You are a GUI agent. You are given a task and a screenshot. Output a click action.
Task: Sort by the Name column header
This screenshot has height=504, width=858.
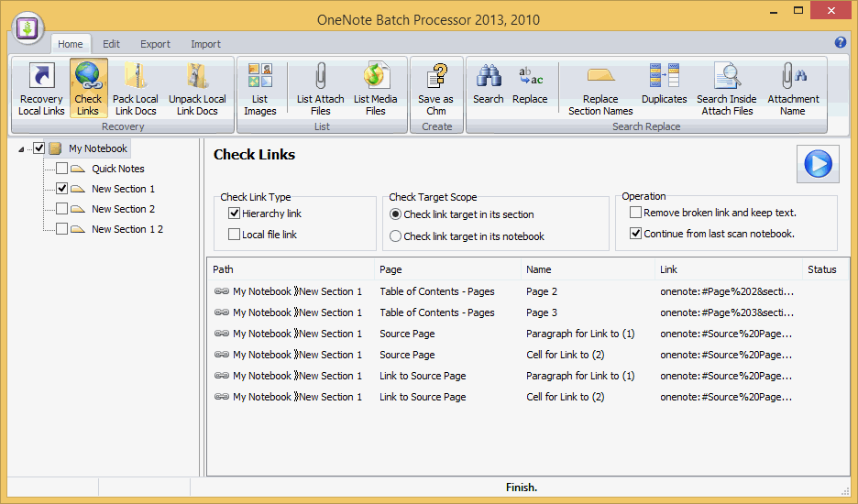point(588,269)
